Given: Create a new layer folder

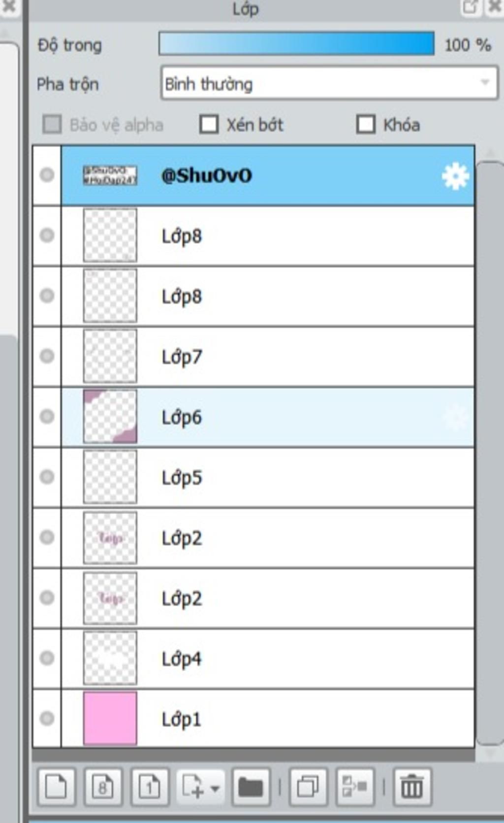Looking at the screenshot, I should click(251, 787).
